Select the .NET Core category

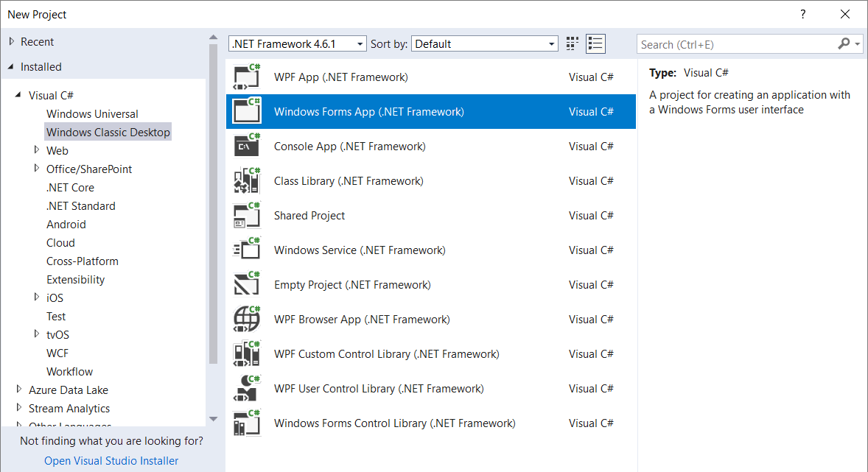pos(70,188)
